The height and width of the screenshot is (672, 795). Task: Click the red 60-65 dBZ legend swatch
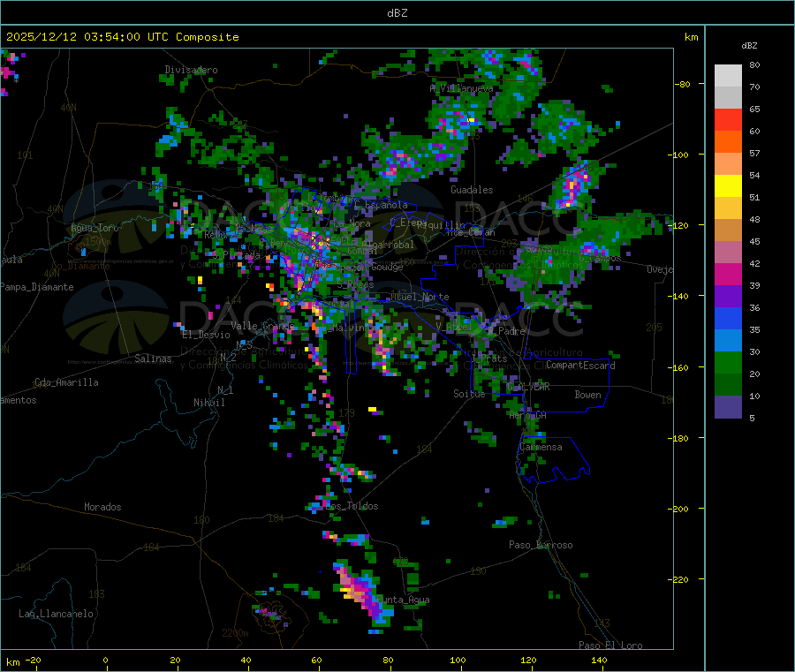click(728, 119)
